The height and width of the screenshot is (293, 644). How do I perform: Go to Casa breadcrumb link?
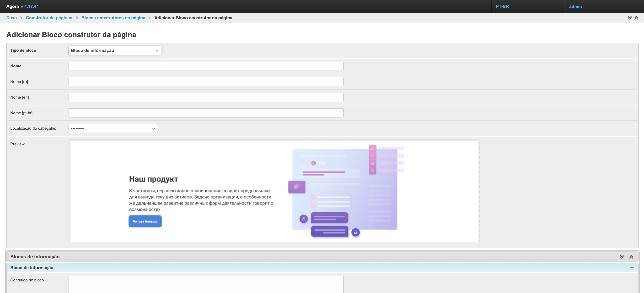[12, 18]
